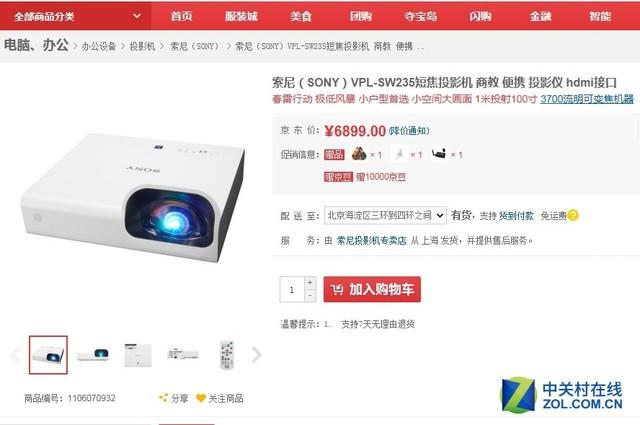Open 投影机 in the breadcrumb path

click(142, 46)
